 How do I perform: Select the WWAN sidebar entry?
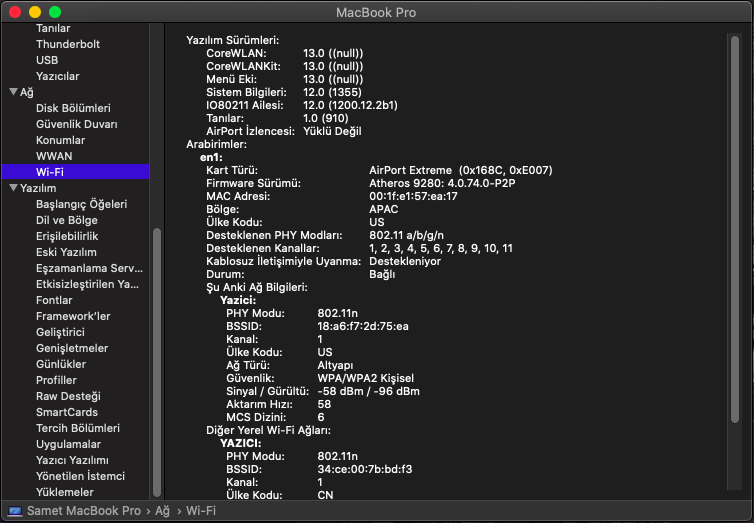click(54, 156)
